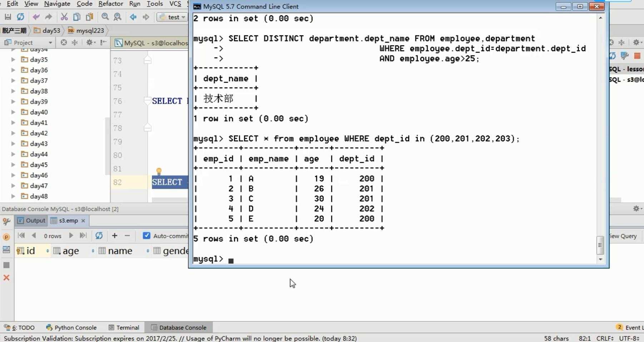Go to previous page of rows
The height and width of the screenshot is (342, 644).
(34, 236)
